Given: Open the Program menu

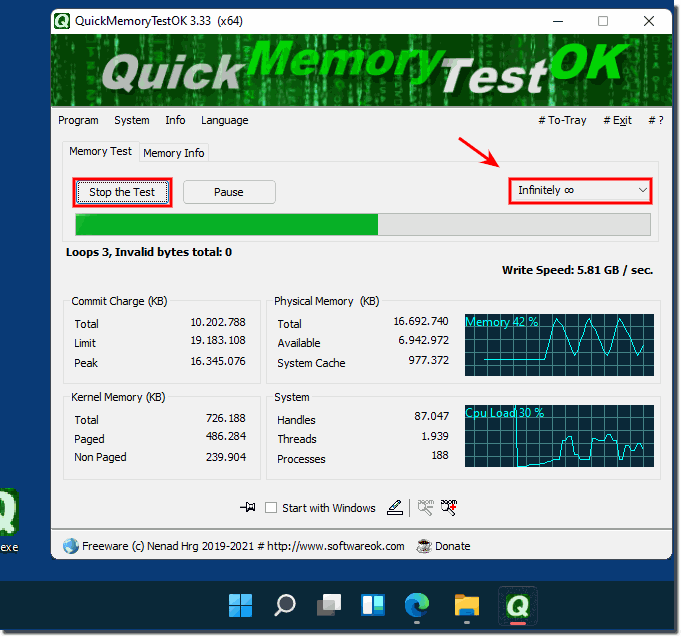Looking at the screenshot, I should (78, 120).
